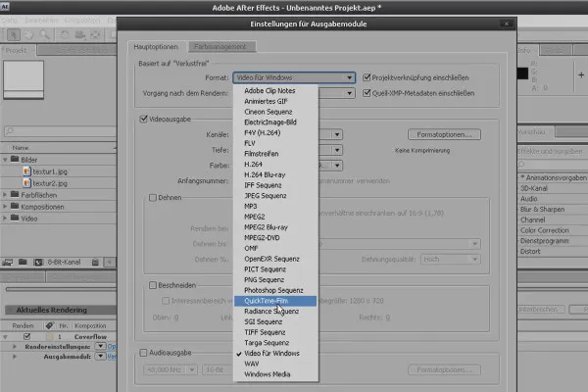The height and width of the screenshot is (392, 588).
Task: Click the trash icon in Projekt panel
Action: (x=95, y=262)
